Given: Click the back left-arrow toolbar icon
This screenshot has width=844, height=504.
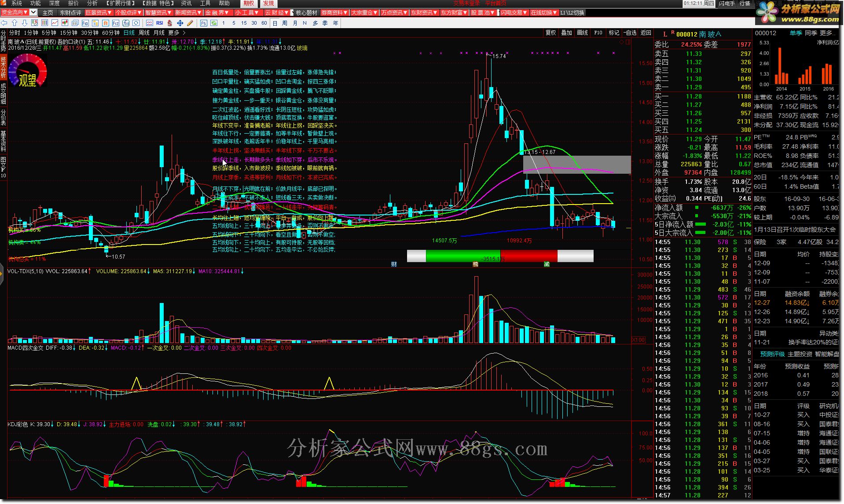Looking at the screenshot, I should tap(4, 23).
